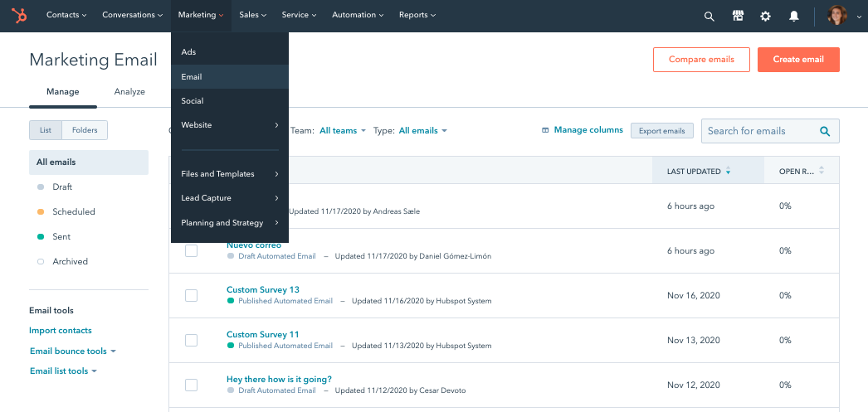Choose Social in Marketing menu
The width and height of the screenshot is (868, 412).
click(230, 100)
